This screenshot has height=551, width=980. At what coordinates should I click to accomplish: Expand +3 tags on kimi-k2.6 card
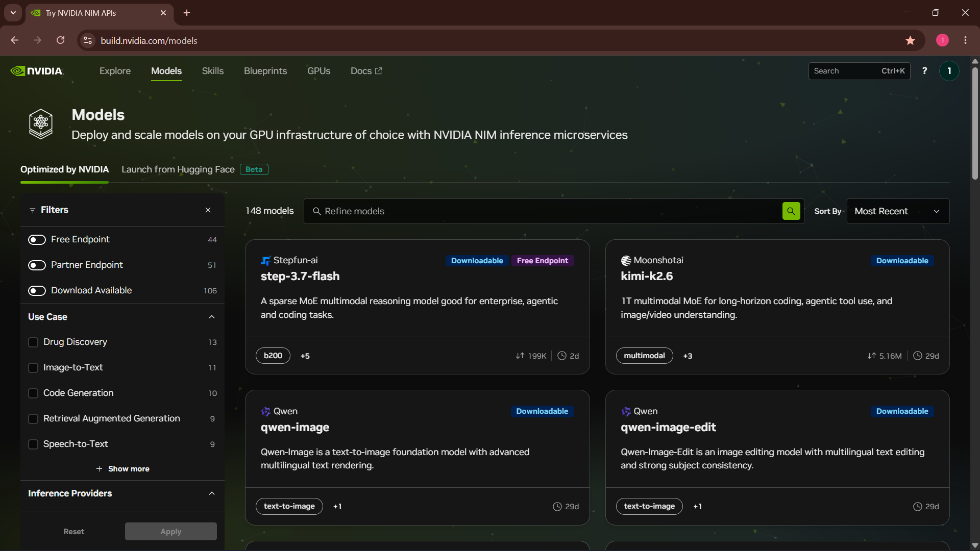coord(688,356)
